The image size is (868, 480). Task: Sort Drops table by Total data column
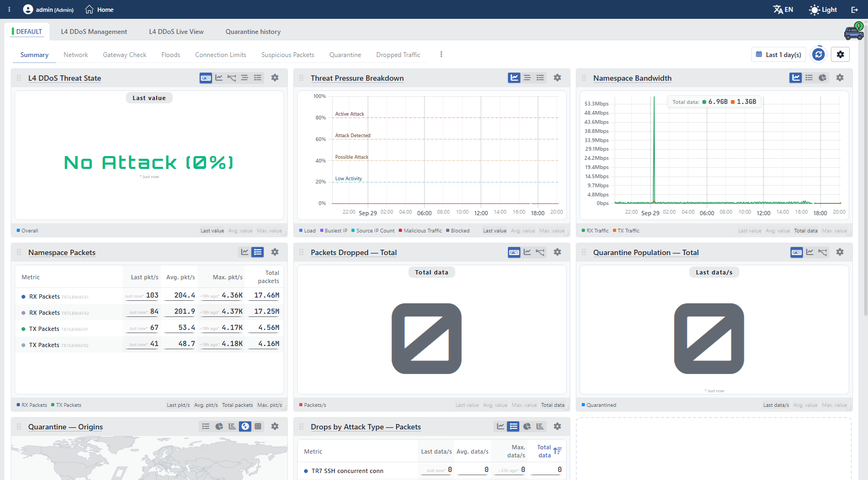pyautogui.click(x=550, y=451)
